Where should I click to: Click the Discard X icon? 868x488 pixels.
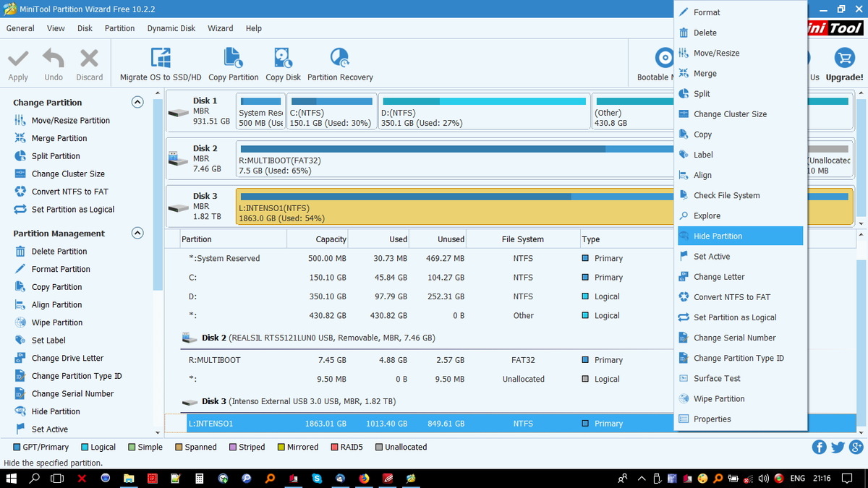pyautogui.click(x=89, y=59)
